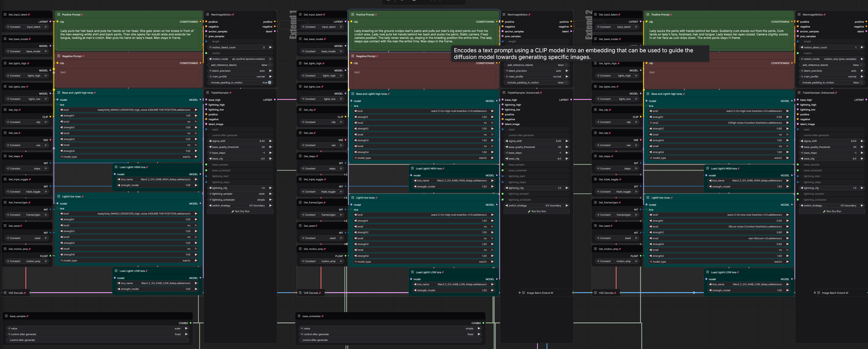Disable the include_padding_in_motion toggle set to true
Image resolution: width=868 pixels, height=349 pixels.
click(269, 83)
